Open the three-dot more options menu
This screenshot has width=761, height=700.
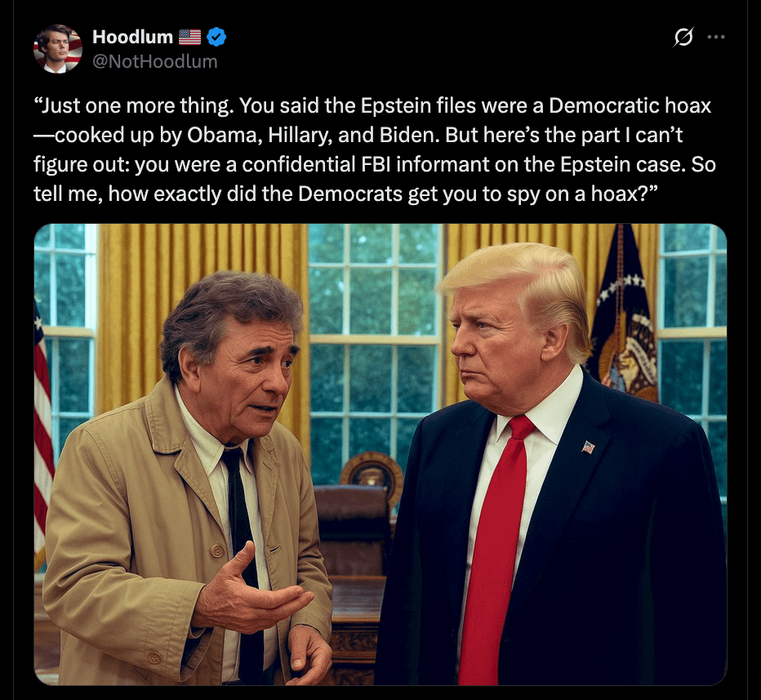point(716,37)
